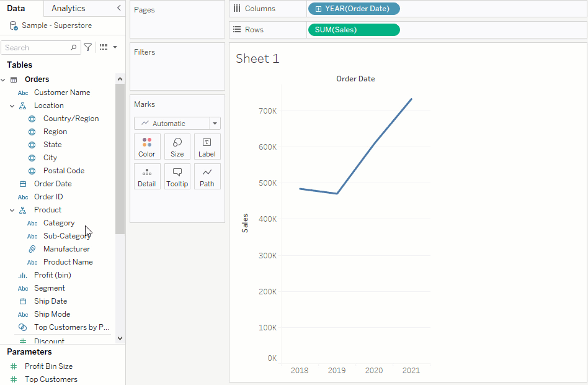Click the Color marks card button
The width and height of the screenshot is (588, 385).
click(x=147, y=147)
